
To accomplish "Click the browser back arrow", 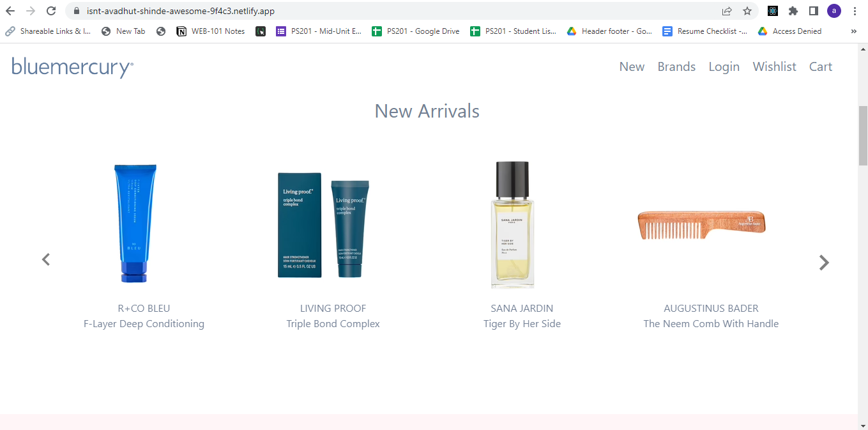I will pos(10,11).
